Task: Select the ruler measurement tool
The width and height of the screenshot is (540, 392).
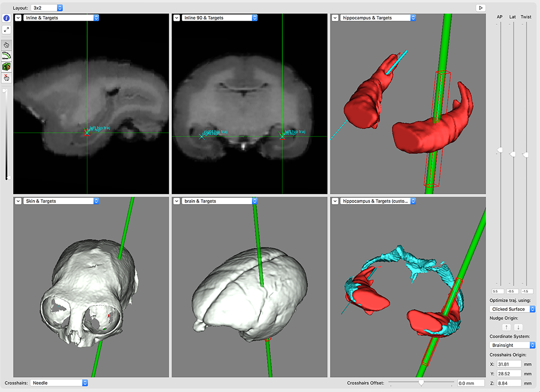Action: (x=6, y=56)
